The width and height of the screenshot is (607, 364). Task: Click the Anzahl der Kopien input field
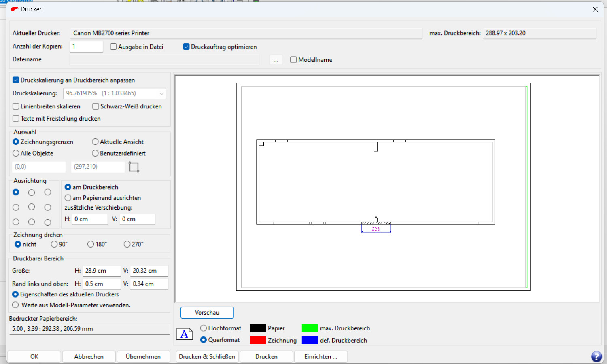click(86, 46)
